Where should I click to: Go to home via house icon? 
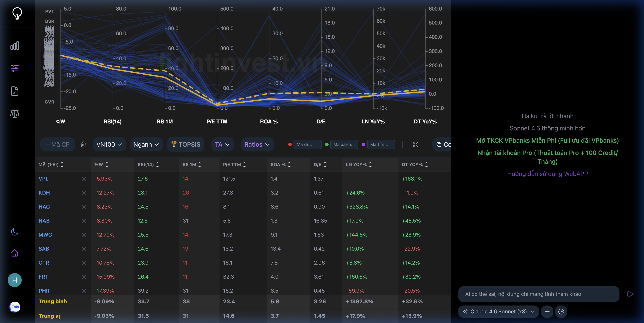(15, 253)
